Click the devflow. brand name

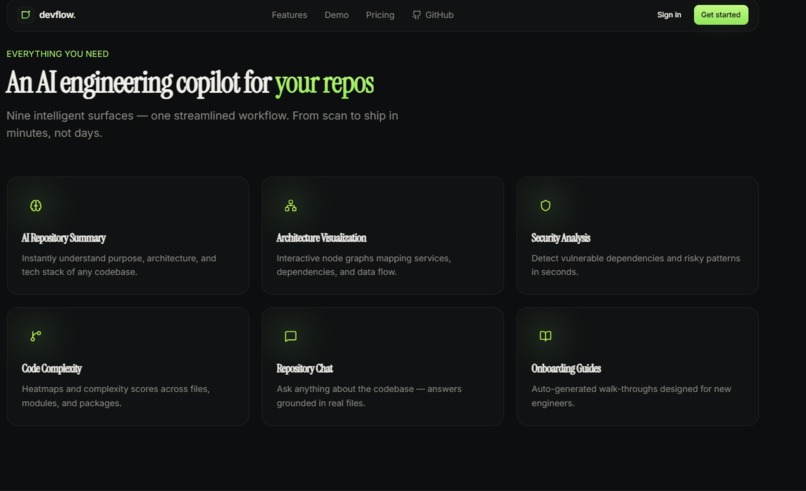57,15
